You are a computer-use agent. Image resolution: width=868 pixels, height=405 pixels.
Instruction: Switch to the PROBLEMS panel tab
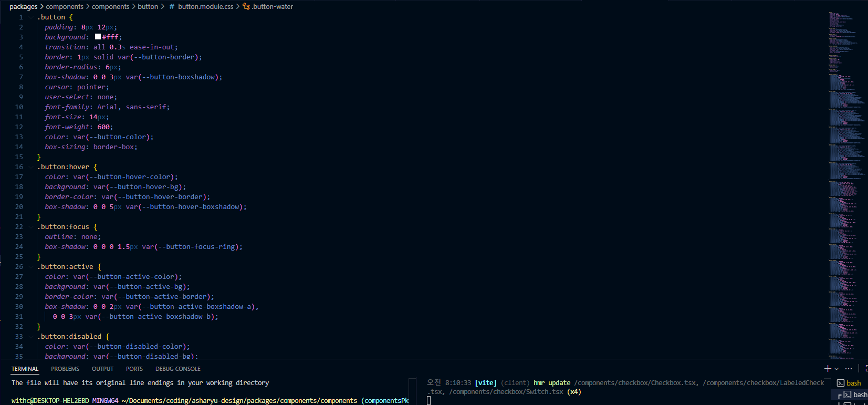65,369
